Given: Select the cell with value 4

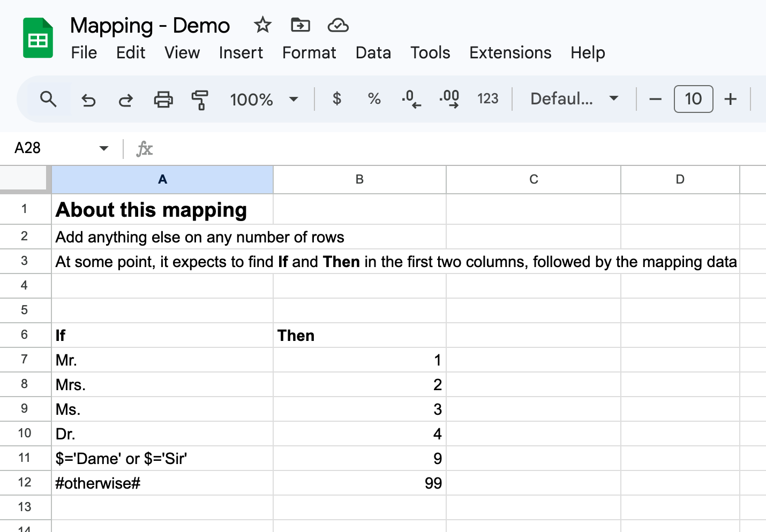Looking at the screenshot, I should pos(359,434).
